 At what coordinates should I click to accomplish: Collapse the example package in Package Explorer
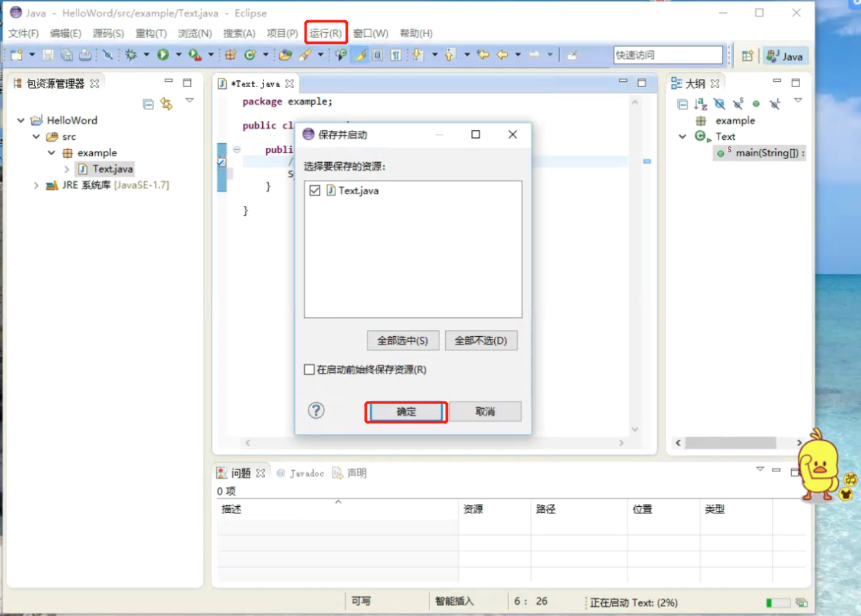click(51, 152)
